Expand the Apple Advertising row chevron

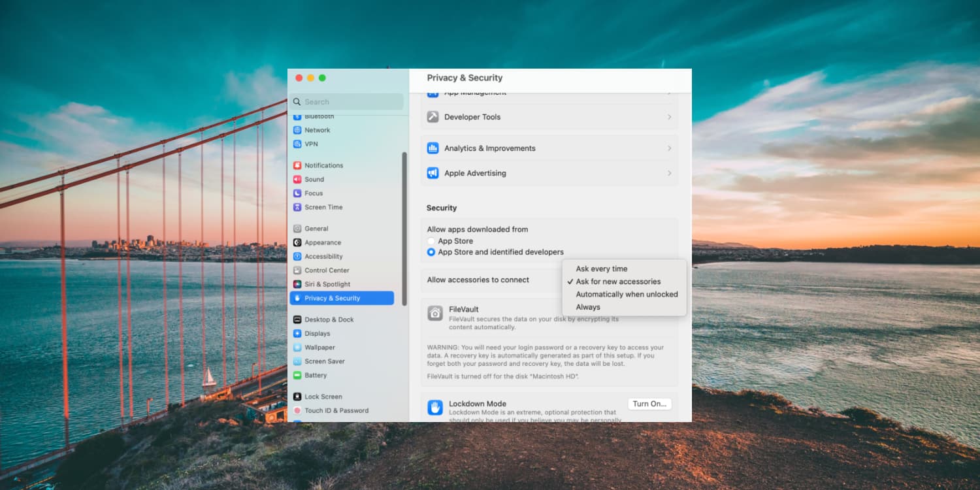[x=669, y=173]
